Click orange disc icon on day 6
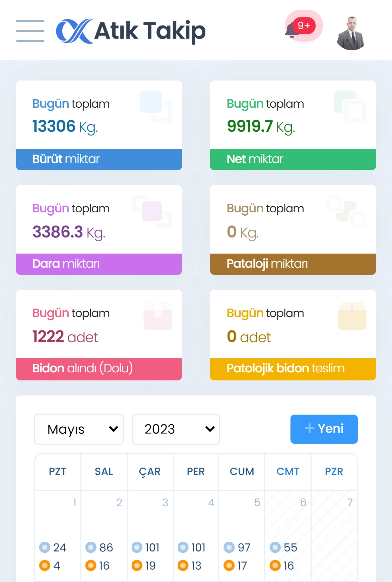The width and height of the screenshot is (392, 582). point(275,566)
